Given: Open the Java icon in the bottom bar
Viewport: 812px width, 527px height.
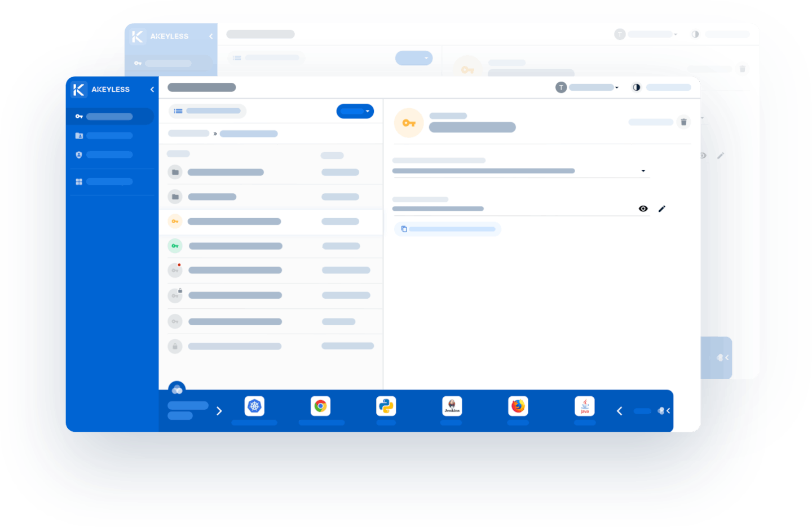Looking at the screenshot, I should [585, 406].
